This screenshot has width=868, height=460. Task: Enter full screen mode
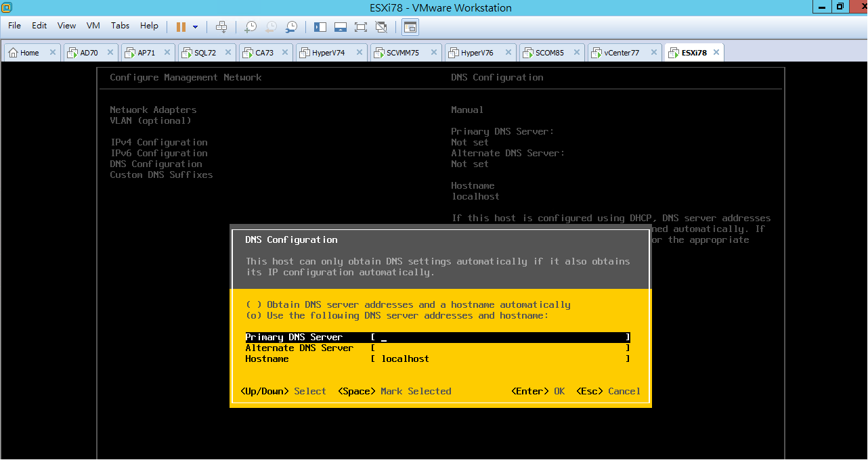click(361, 26)
